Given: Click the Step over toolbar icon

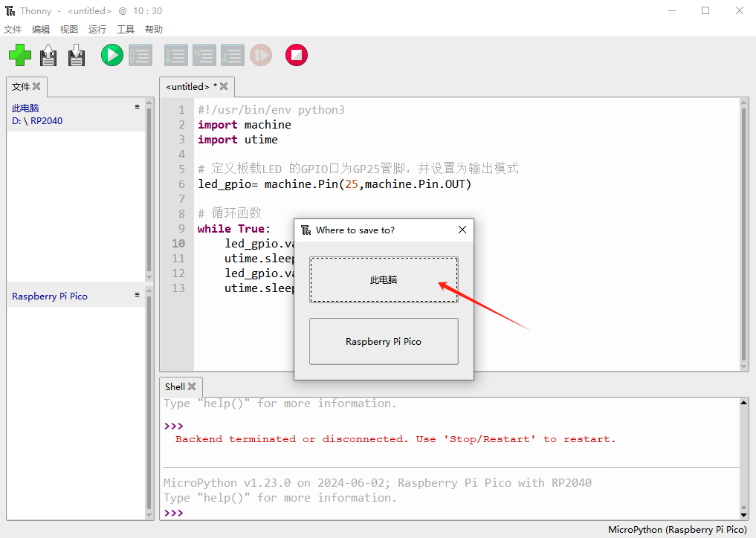Looking at the screenshot, I should pyautogui.click(x=175, y=55).
